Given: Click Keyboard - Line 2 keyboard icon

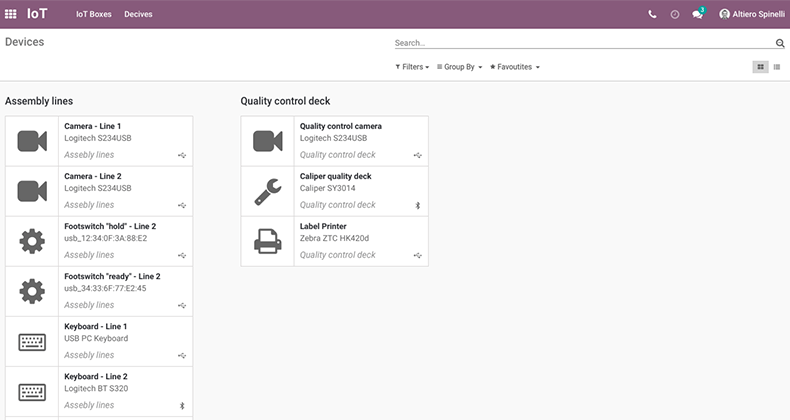Looking at the screenshot, I should (x=32, y=392).
